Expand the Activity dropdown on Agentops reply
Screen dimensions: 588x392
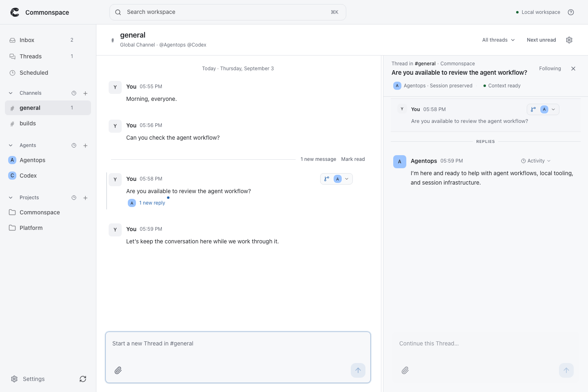click(x=536, y=161)
